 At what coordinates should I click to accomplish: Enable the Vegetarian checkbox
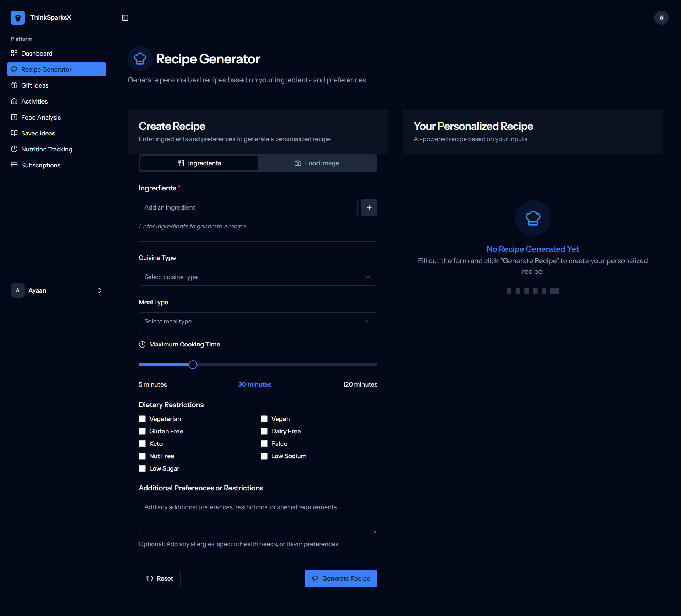coord(142,419)
